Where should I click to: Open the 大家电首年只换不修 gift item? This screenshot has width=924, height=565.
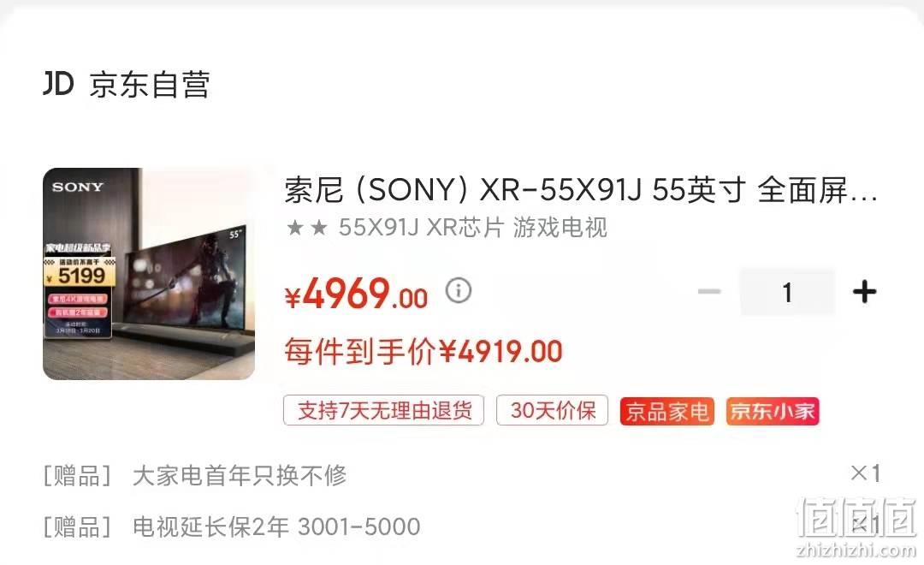240,475
